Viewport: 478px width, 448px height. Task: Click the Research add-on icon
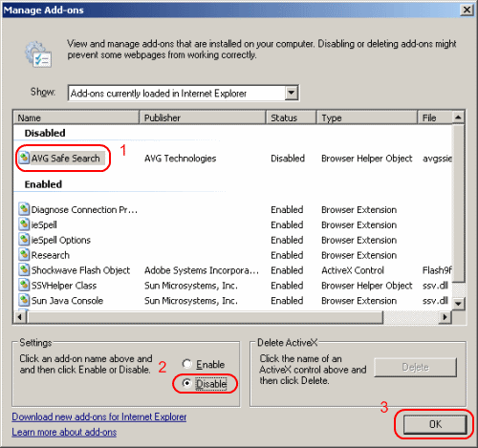point(24,255)
